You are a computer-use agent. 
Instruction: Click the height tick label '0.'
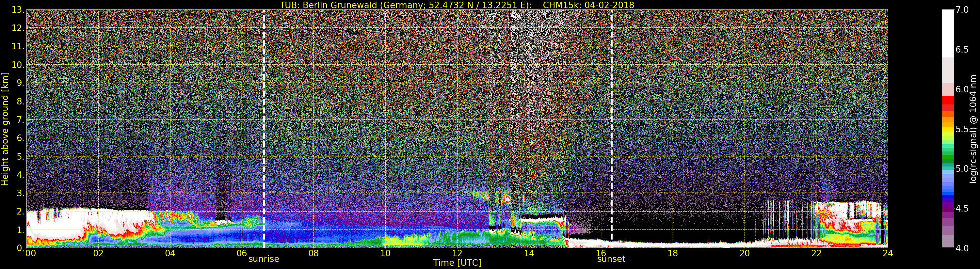[x=20, y=248]
